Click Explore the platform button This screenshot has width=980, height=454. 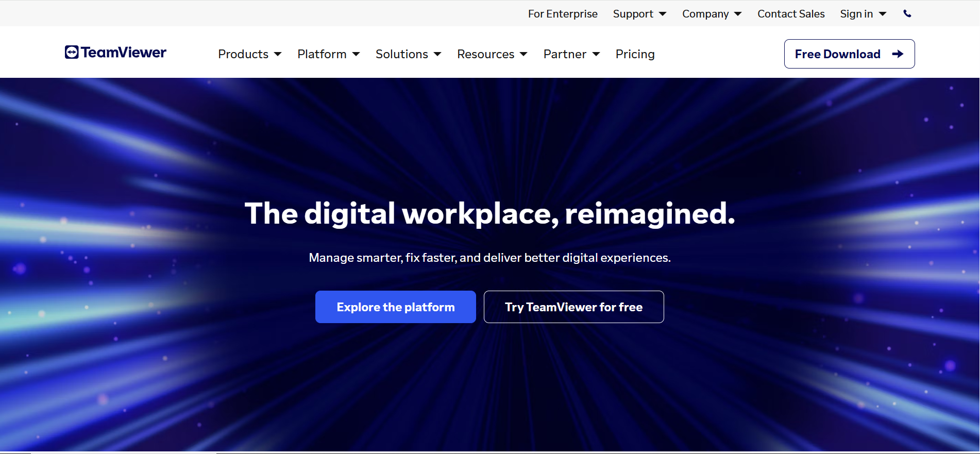396,307
